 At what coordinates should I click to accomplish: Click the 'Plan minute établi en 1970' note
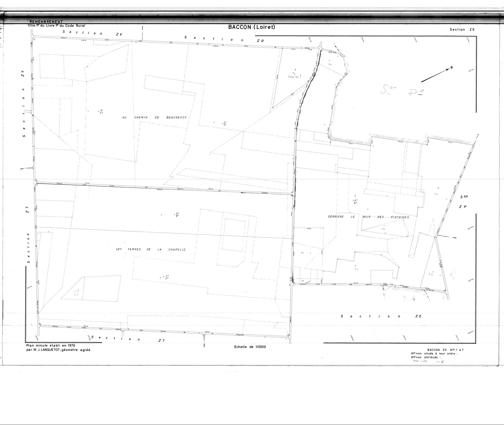click(x=50, y=346)
